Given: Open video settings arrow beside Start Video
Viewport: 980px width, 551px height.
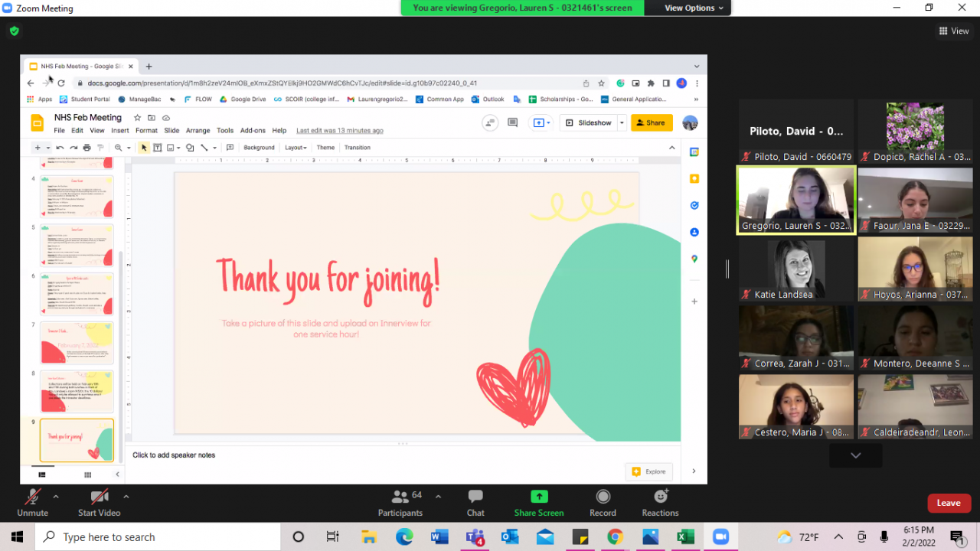Looking at the screenshot, I should 126,496.
